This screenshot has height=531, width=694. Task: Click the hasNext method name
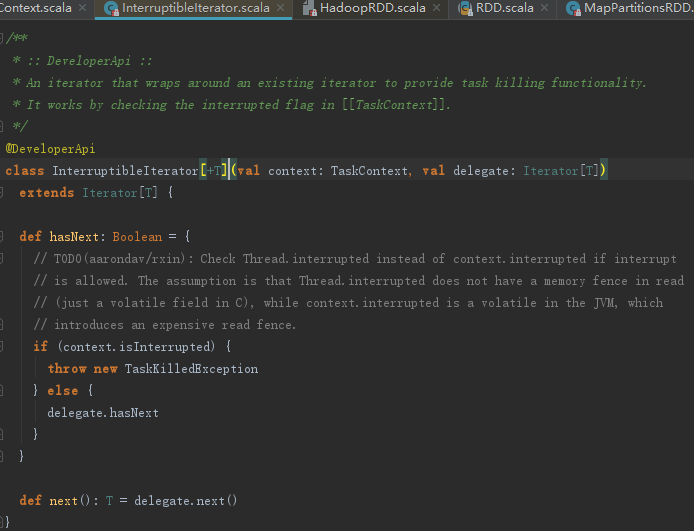click(x=74, y=237)
